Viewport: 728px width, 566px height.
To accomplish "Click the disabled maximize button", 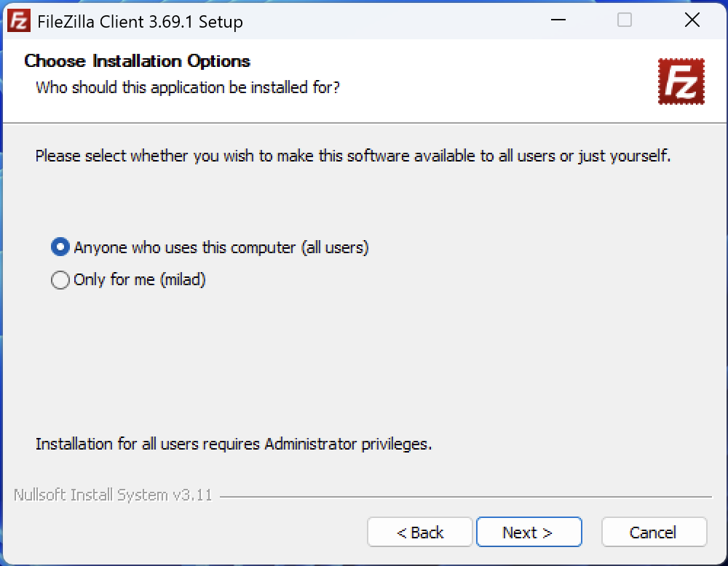I will pyautogui.click(x=625, y=20).
